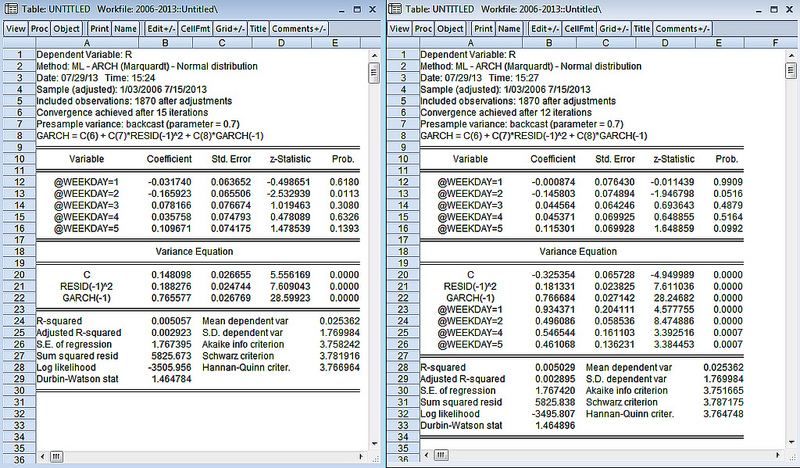This screenshot has width=800, height=468.
Task: Open Proc menu in left table window
Action: (x=39, y=29)
